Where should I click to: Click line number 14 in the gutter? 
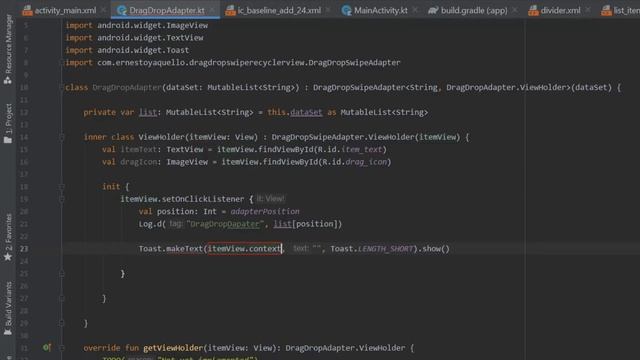point(24,137)
